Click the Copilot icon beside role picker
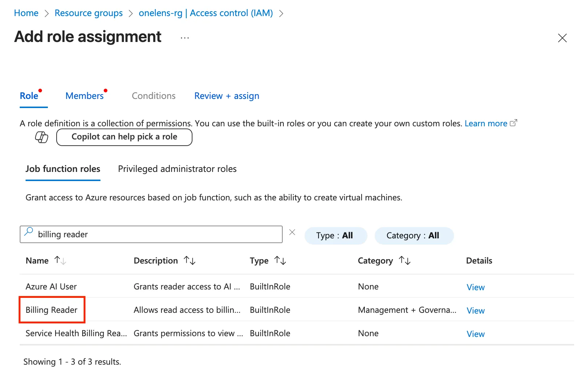Viewport: 588px width, 384px height. pyautogui.click(x=42, y=137)
